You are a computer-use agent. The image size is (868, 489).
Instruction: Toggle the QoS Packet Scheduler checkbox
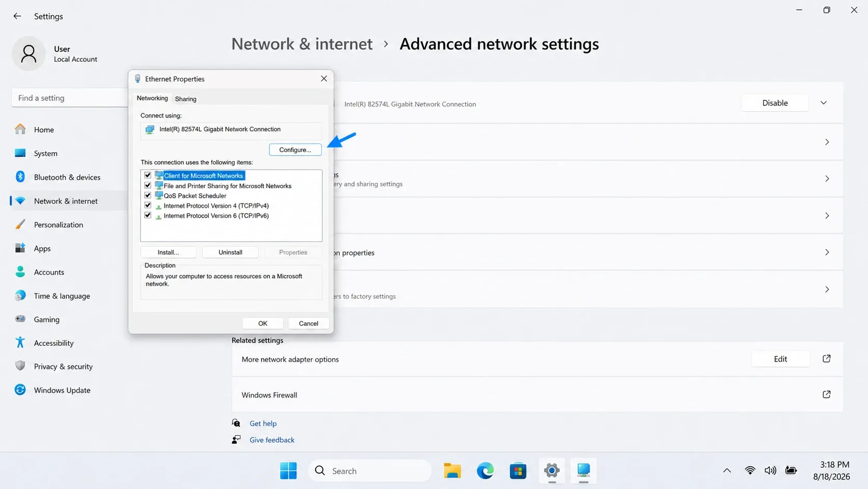pyautogui.click(x=148, y=195)
